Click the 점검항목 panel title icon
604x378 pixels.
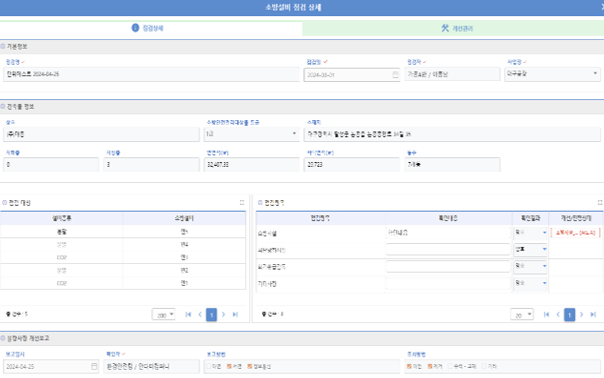(260, 203)
